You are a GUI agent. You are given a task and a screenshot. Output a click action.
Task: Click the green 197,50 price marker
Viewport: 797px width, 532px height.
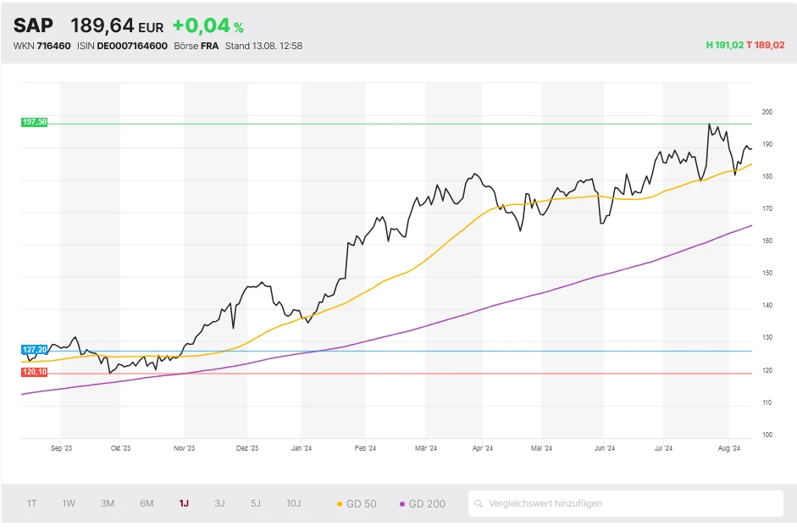click(x=35, y=122)
